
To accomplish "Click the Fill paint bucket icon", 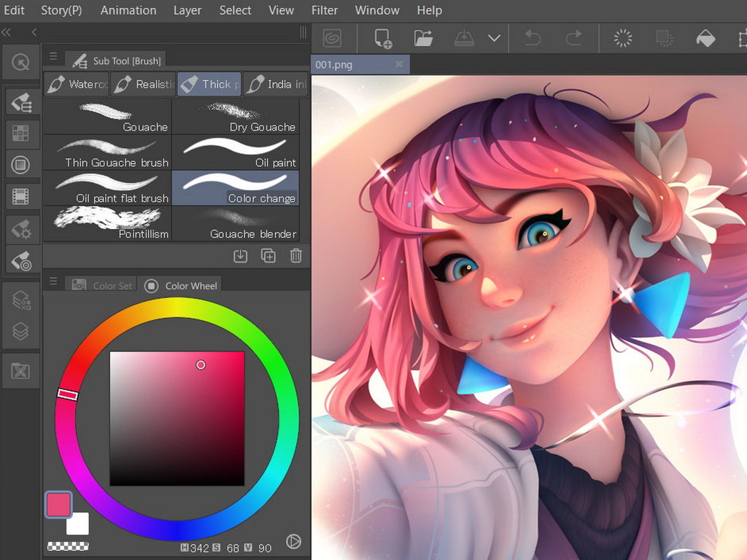I will pyautogui.click(x=705, y=38).
